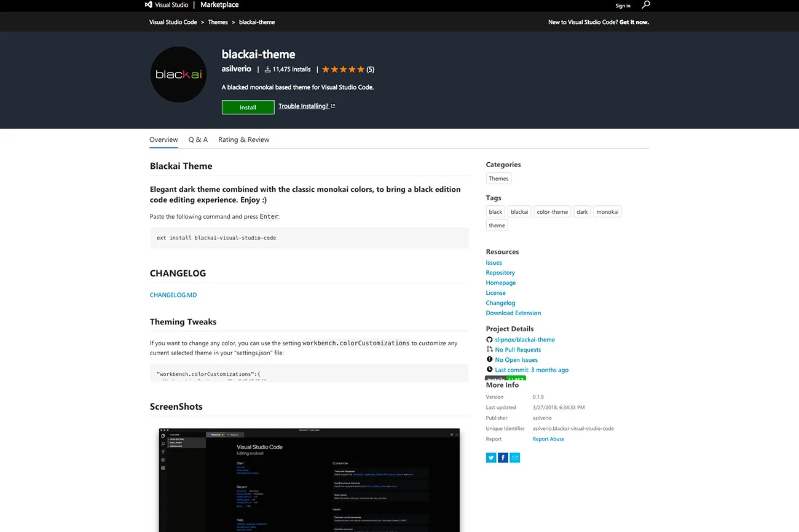Share the extension on Twitter

pyautogui.click(x=491, y=458)
